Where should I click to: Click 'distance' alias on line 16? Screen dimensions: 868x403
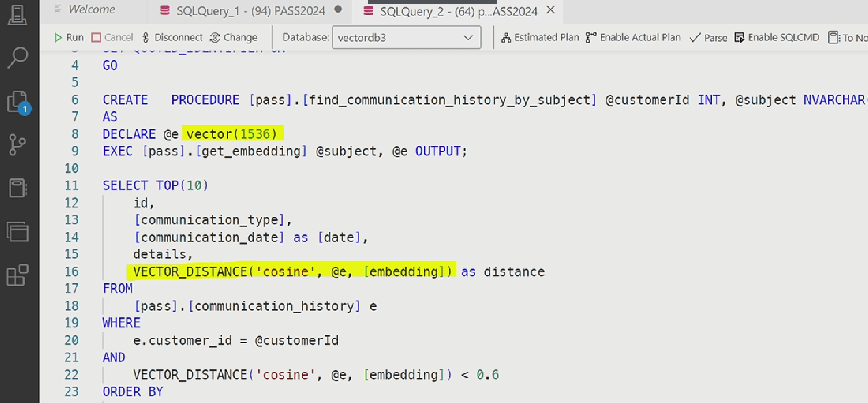pyautogui.click(x=514, y=272)
